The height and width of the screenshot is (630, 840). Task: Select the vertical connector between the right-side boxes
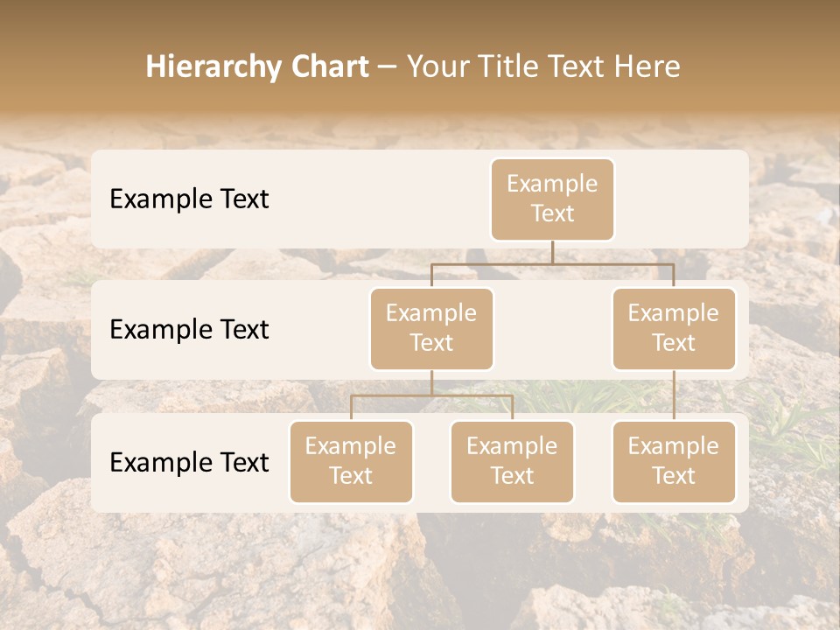(674, 395)
